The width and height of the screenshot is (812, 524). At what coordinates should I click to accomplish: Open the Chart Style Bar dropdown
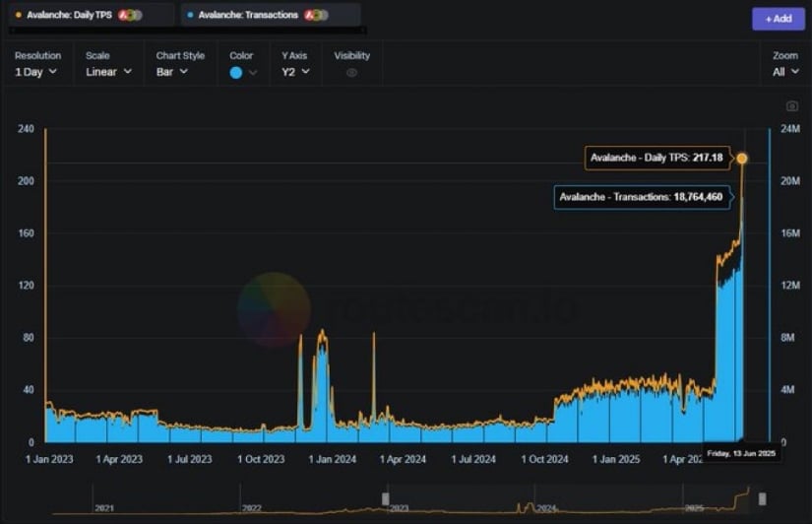(172, 72)
